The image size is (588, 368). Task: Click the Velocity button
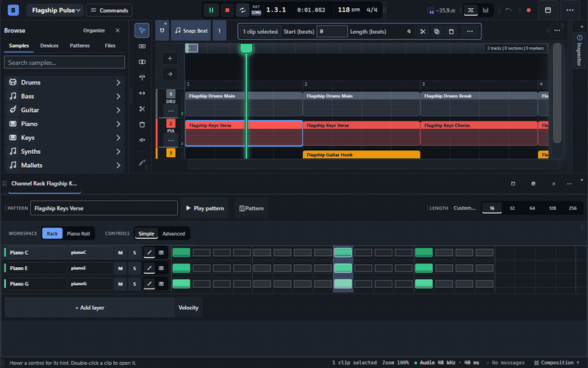(x=188, y=308)
